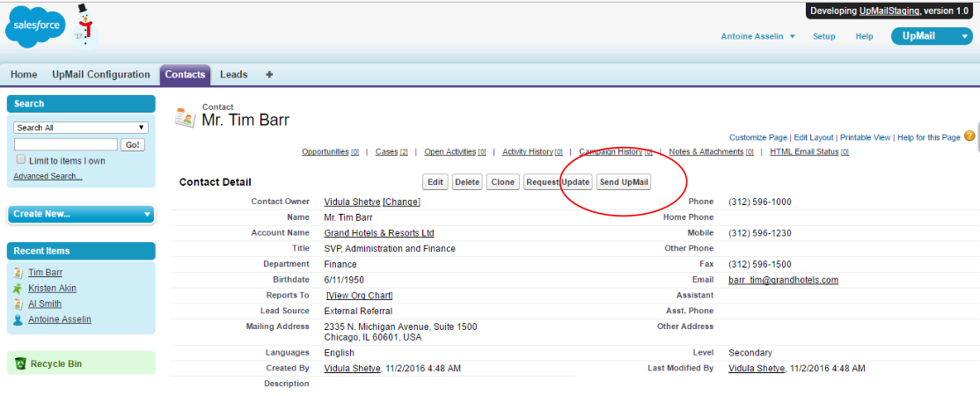980x396 pixels.
Task: Open the UpMail Configuration tab
Action: pyautogui.click(x=101, y=75)
